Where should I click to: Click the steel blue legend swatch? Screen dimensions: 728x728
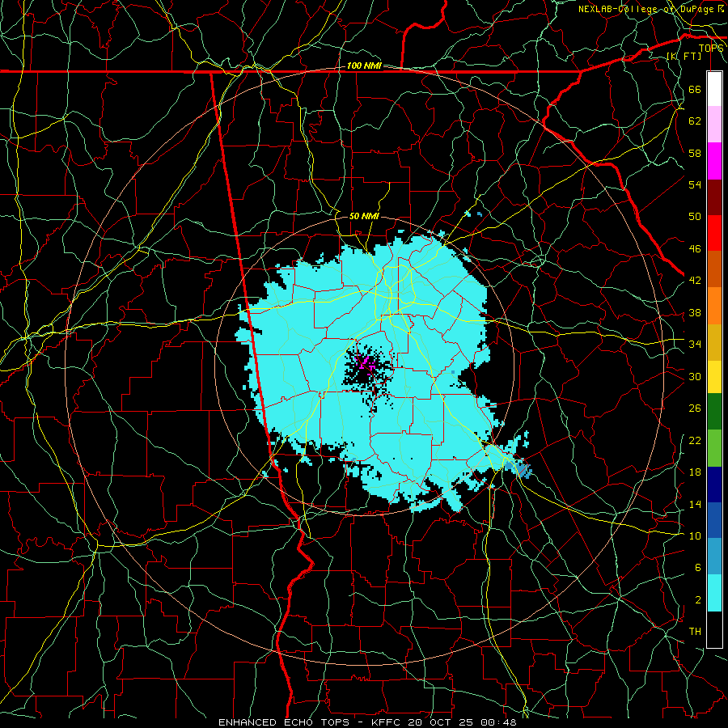[x=714, y=557]
